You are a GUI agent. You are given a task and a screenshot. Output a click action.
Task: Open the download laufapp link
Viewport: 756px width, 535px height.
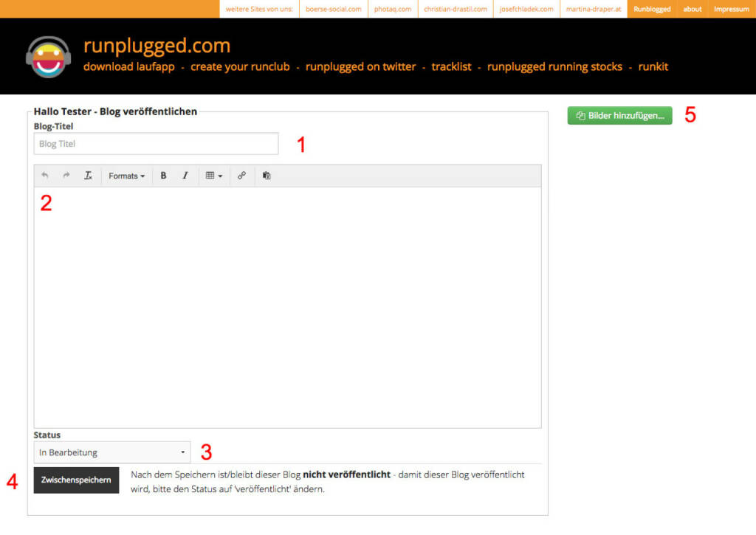click(128, 66)
